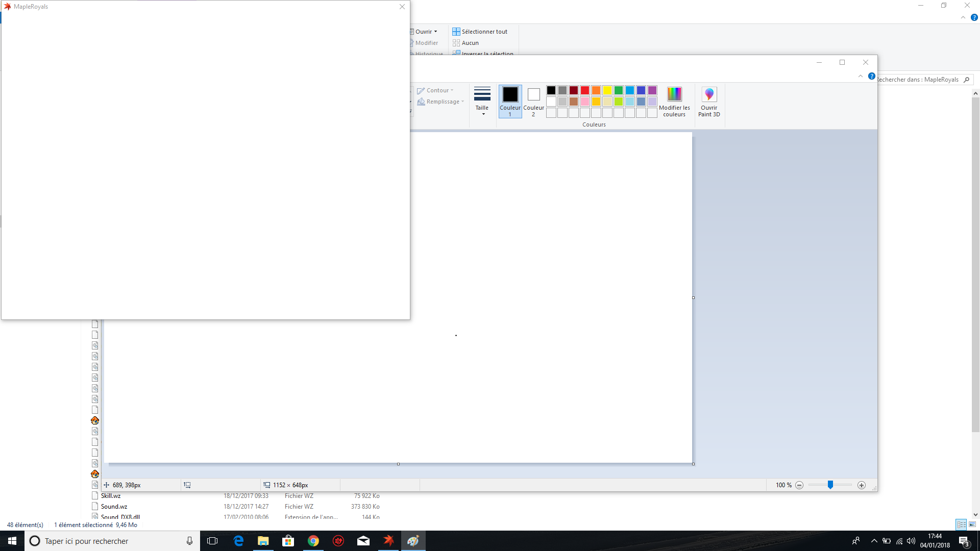The height and width of the screenshot is (551, 980).
Task: Click the Explorer search magnifier icon
Action: [967, 80]
